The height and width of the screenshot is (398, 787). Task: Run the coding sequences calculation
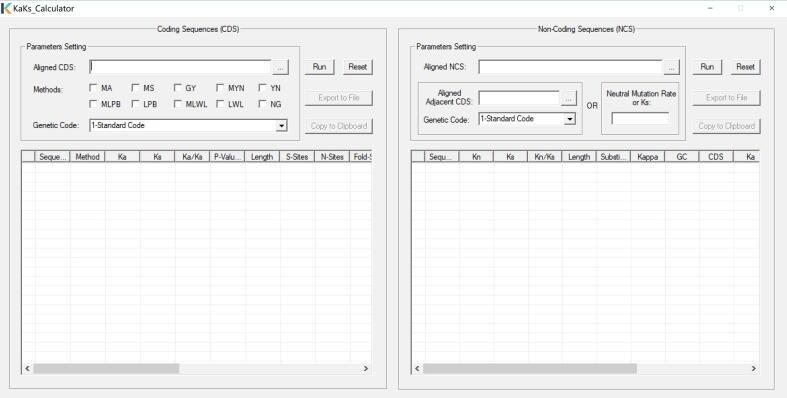coord(319,67)
